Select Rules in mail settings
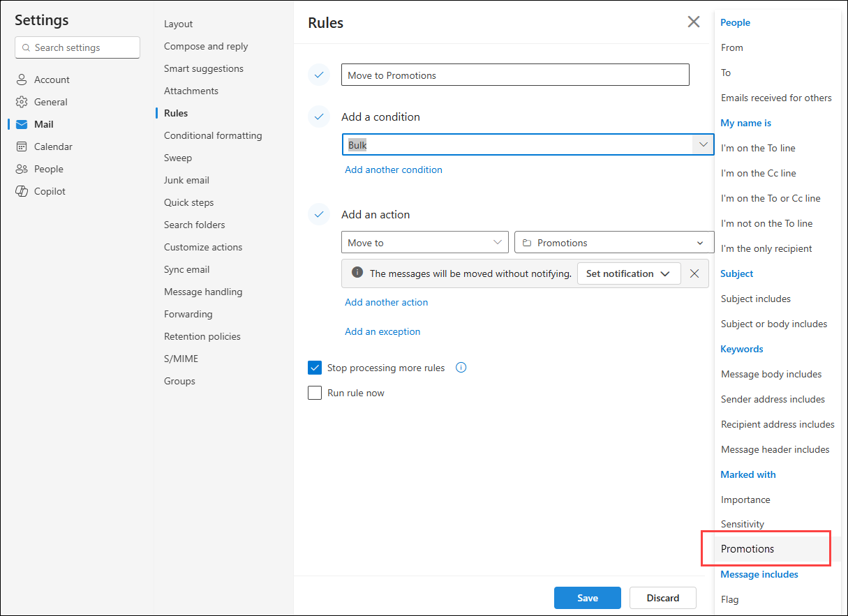Viewport: 848px width, 616px height. (x=176, y=113)
